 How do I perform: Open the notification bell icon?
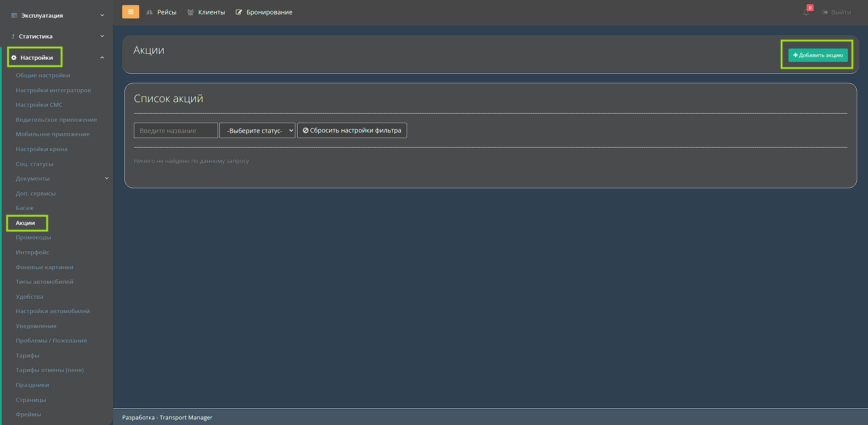point(806,12)
